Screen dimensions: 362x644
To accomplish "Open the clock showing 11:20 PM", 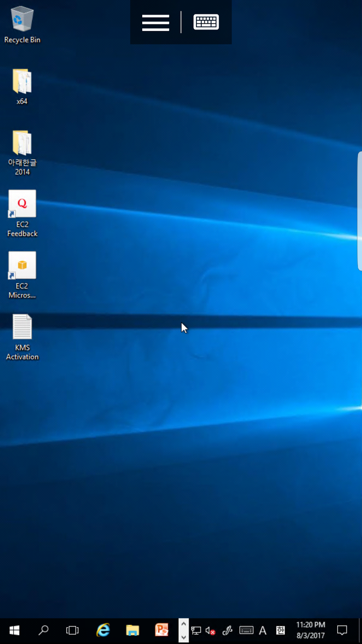I will (x=311, y=631).
